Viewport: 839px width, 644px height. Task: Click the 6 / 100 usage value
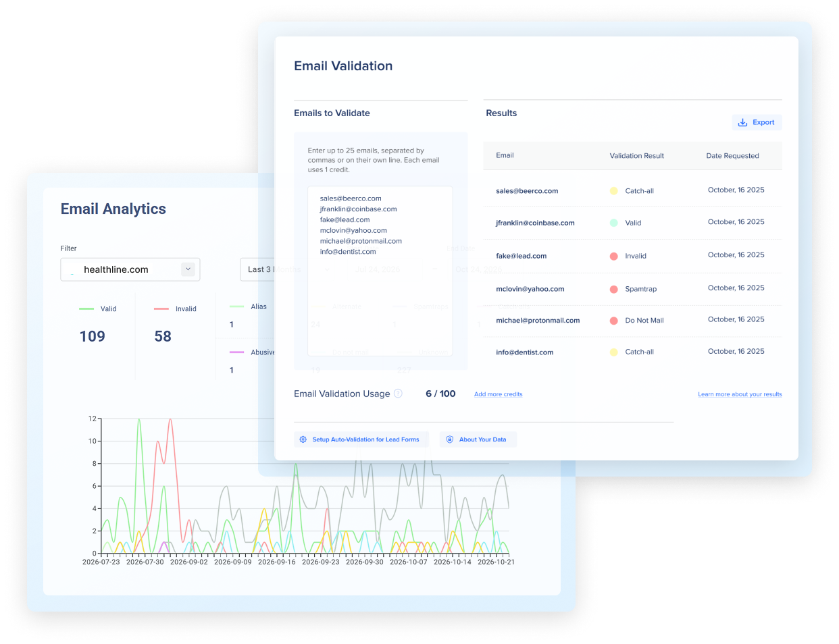[x=440, y=394]
